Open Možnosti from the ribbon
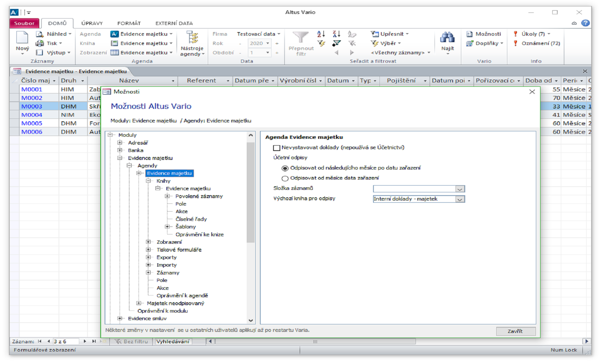603x364 pixels. [x=484, y=34]
